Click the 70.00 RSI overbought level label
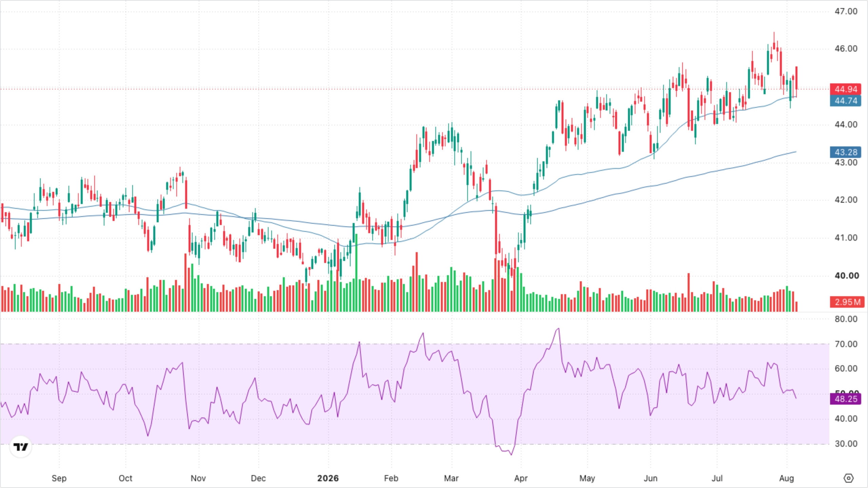This screenshot has height=488, width=868. pos(846,344)
